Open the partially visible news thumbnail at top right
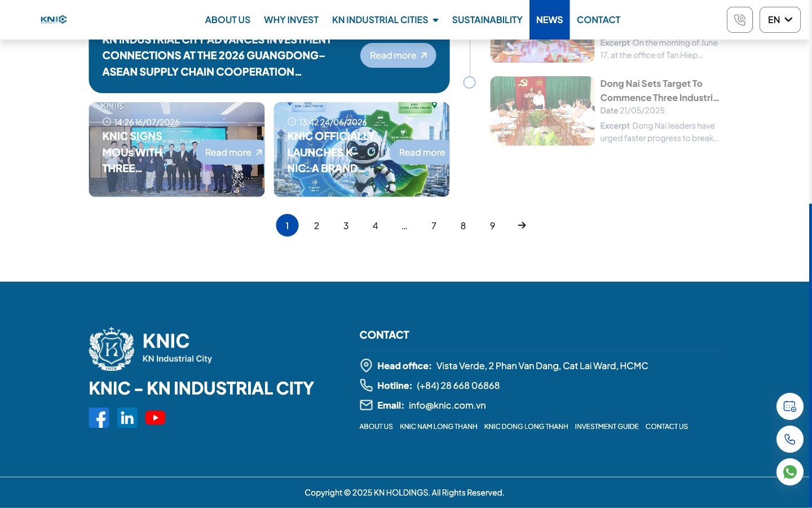 click(x=542, y=51)
